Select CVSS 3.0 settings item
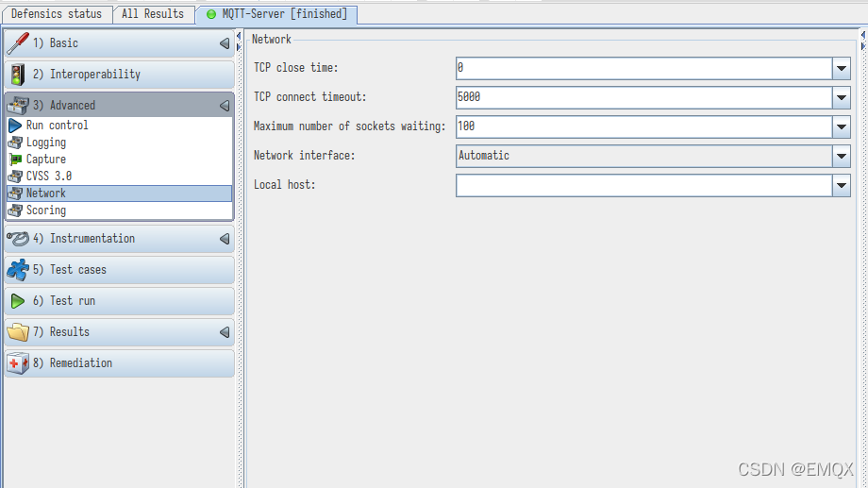Screen dimensions: 868x488 (x=49, y=177)
